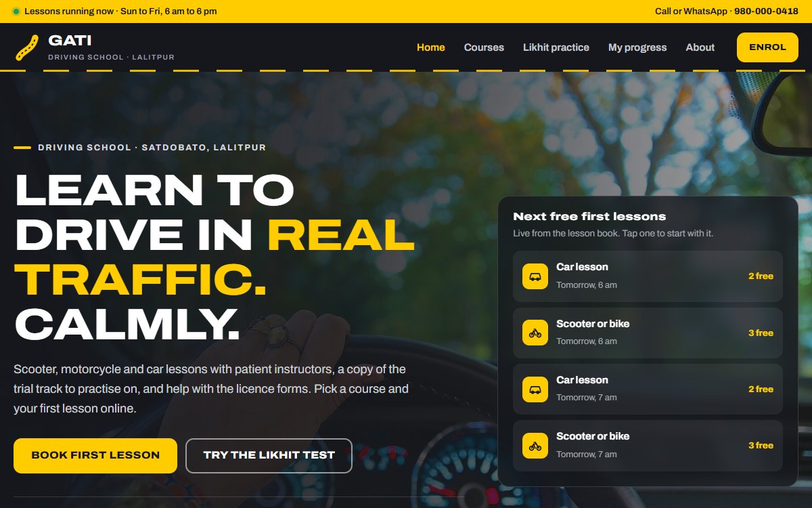Click '3 free' on Tomorrow 6 am scooter lesson
This screenshot has width=812, height=508.
coord(761,333)
